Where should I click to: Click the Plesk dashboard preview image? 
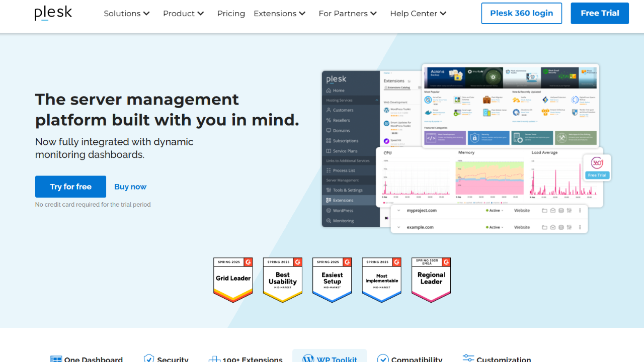click(466, 148)
